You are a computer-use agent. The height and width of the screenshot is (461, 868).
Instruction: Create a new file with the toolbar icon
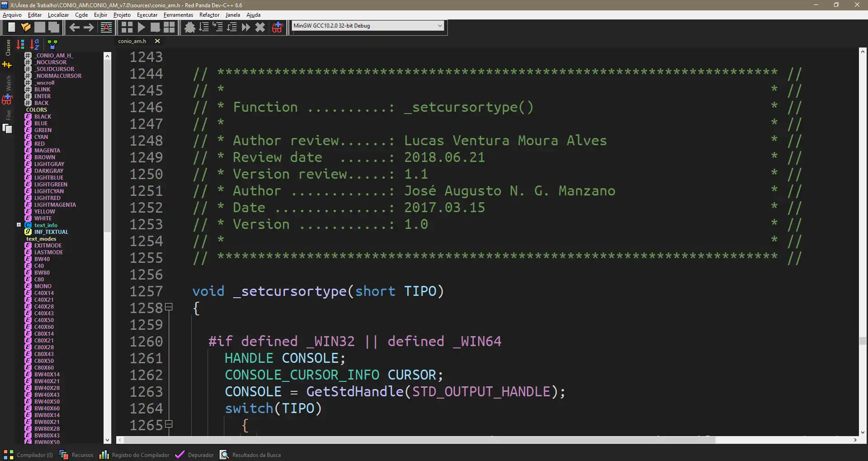click(12, 28)
